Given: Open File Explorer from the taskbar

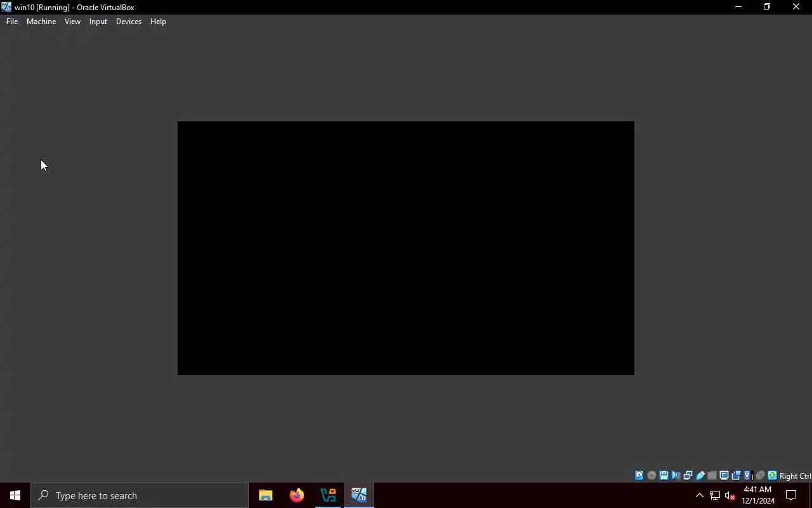Looking at the screenshot, I should click(265, 495).
